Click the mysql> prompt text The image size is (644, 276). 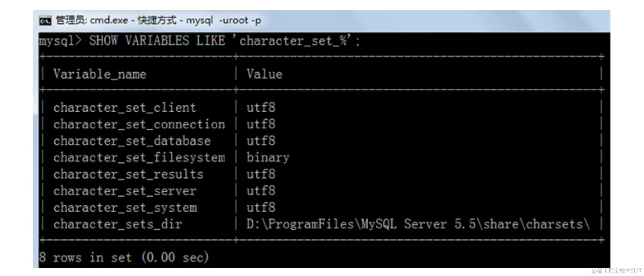(x=60, y=41)
